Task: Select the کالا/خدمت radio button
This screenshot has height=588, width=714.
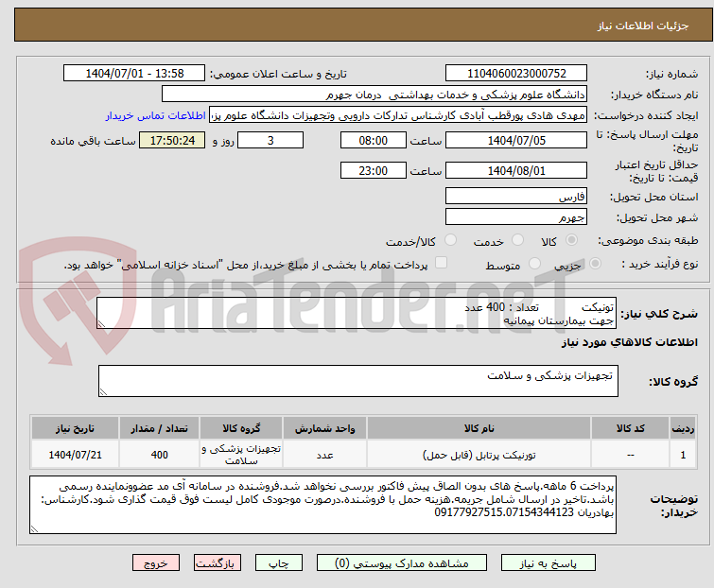Action: pos(450,240)
